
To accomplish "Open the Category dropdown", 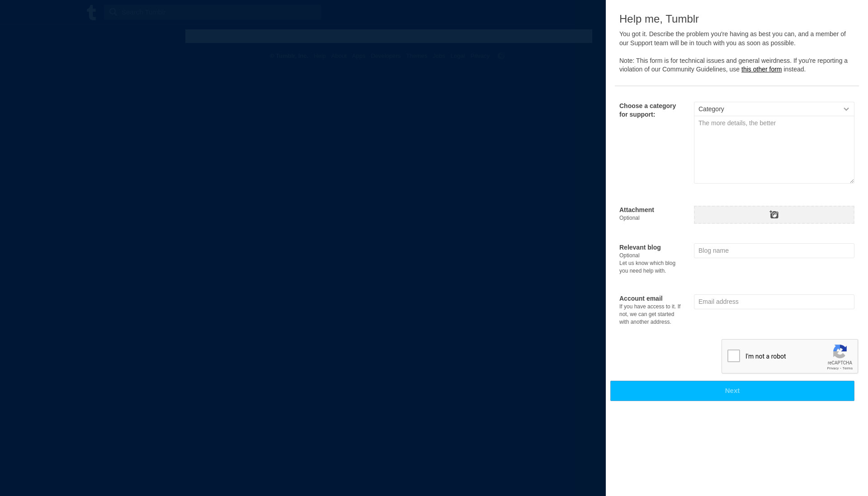I will click(x=774, y=109).
